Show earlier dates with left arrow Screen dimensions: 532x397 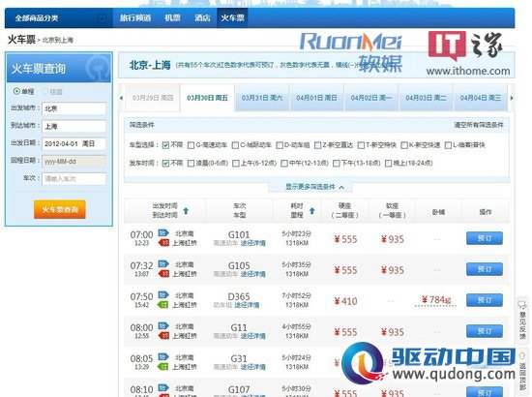122,98
